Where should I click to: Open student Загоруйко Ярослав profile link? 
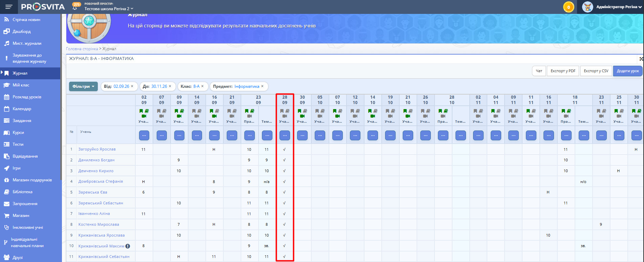pos(97,149)
